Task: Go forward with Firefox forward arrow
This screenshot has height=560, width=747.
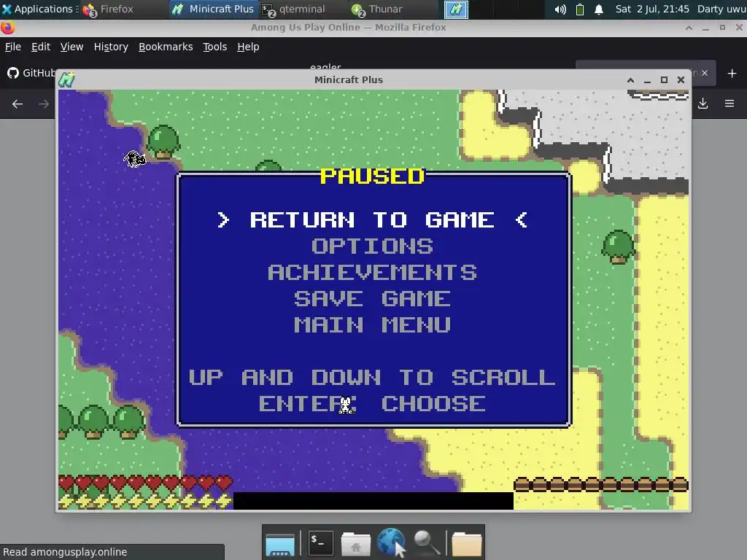Action: pos(44,104)
